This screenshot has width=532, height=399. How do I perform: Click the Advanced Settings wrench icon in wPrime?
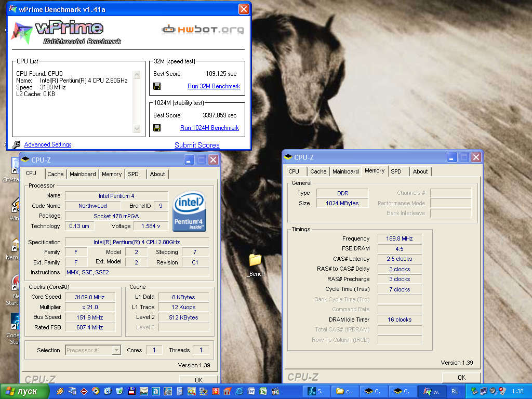16,144
